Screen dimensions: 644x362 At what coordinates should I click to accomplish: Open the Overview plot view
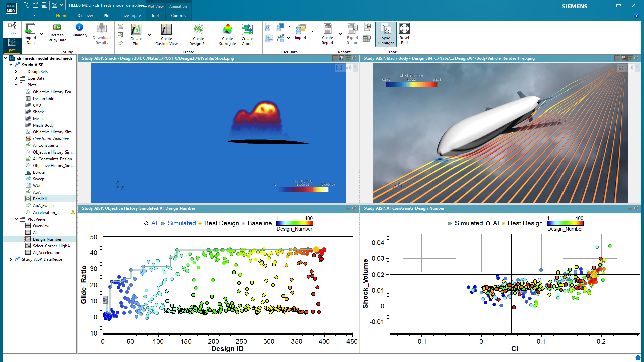41,226
